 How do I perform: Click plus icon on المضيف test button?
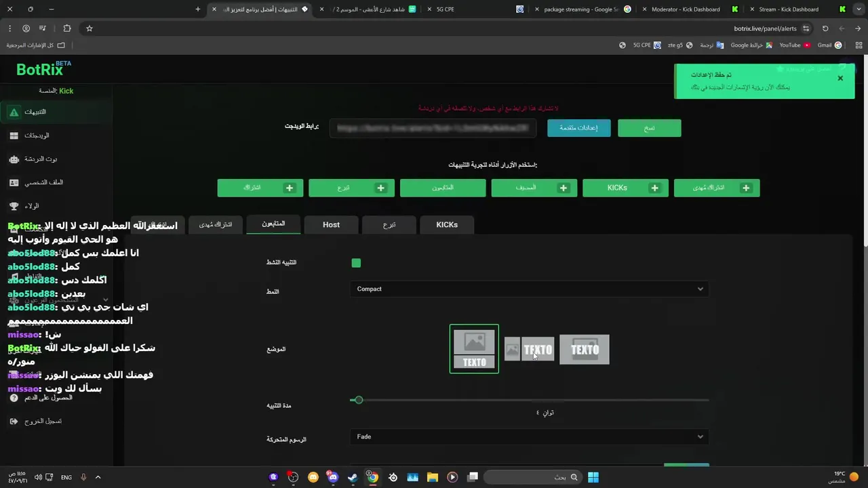[564, 188]
